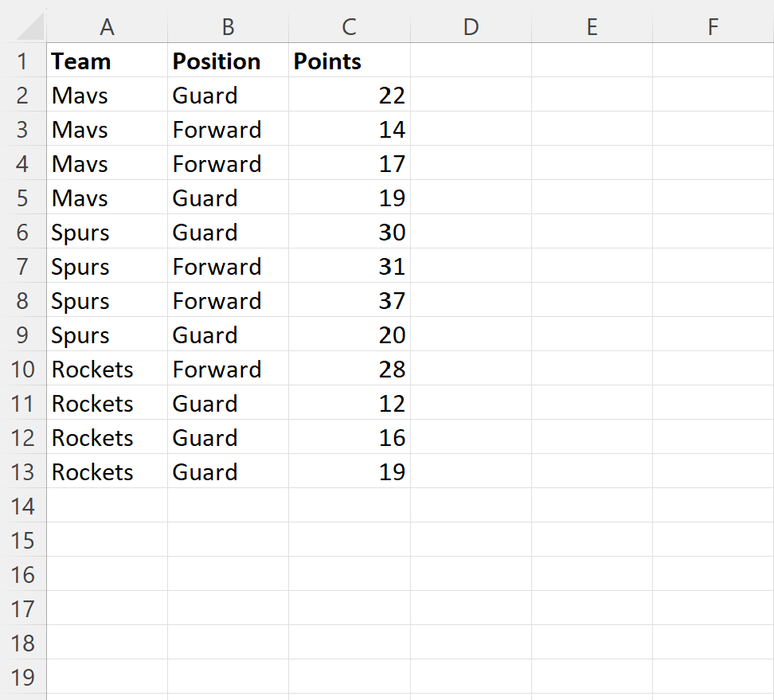
Task: Select the cell with value 12
Action: pyautogui.click(x=349, y=403)
